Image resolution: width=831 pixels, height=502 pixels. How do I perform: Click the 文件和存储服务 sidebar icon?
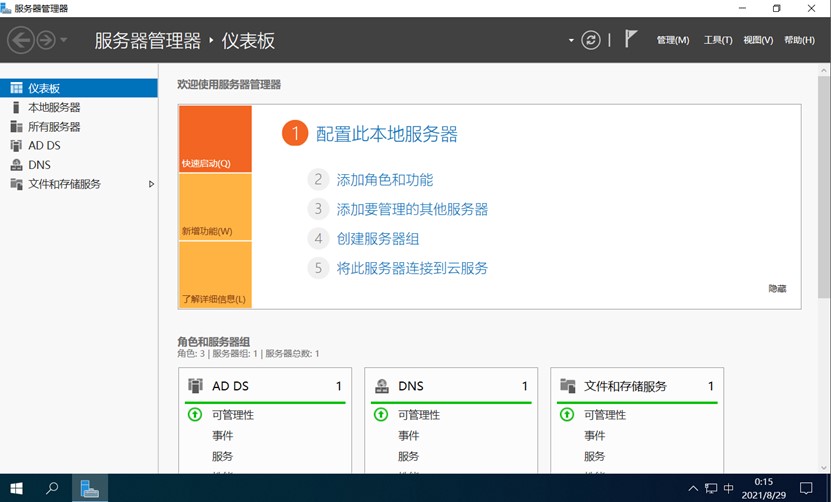pos(16,184)
